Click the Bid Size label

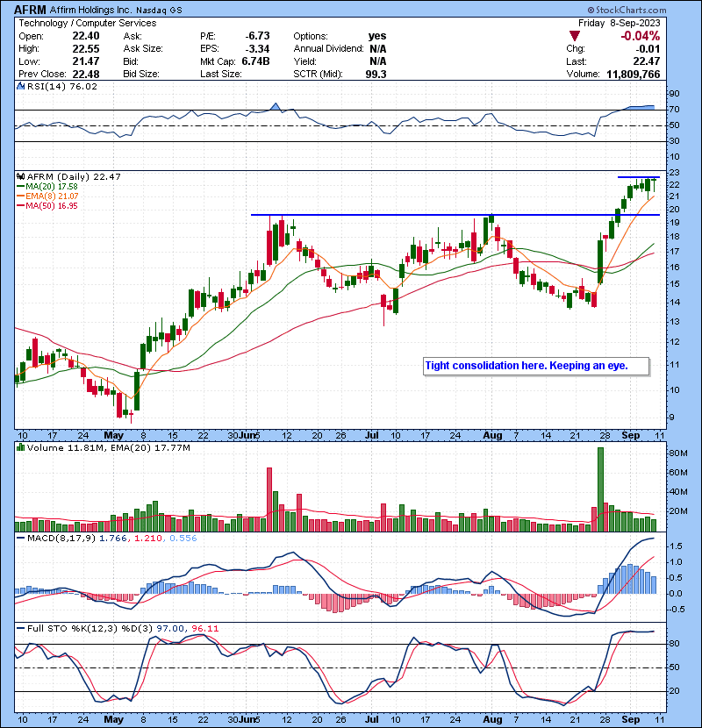point(141,75)
